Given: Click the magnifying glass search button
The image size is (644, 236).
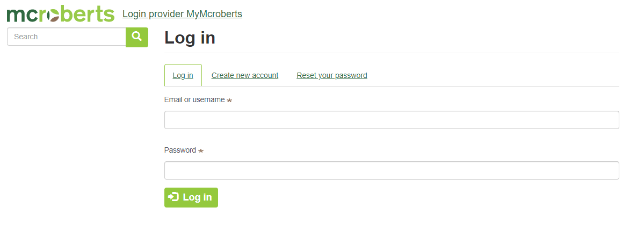Looking at the screenshot, I should [x=137, y=38].
